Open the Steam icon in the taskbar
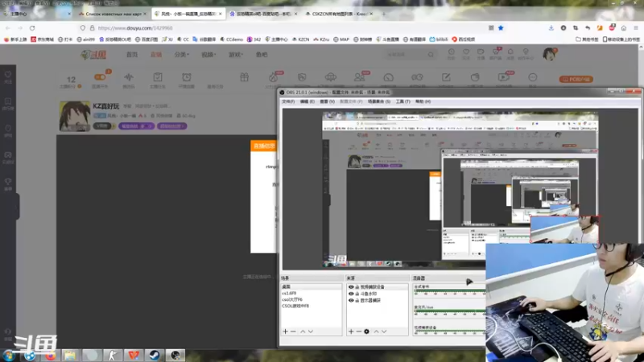Screen dimensions: 644x362 155,355
